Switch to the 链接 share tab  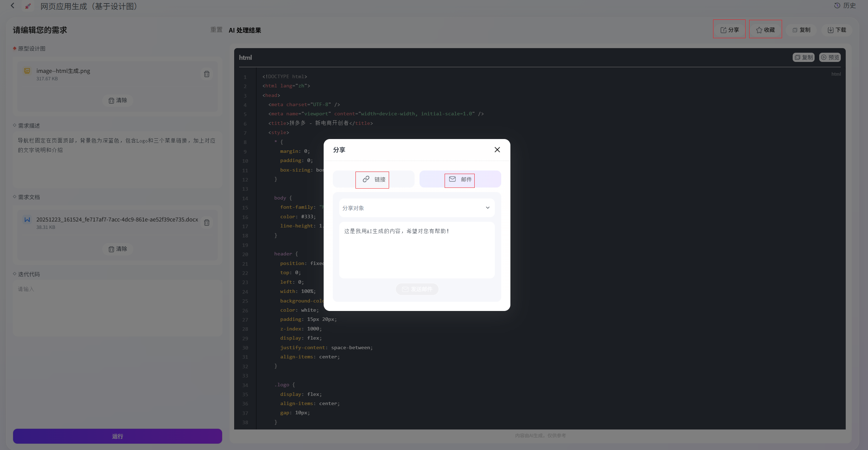click(x=374, y=179)
